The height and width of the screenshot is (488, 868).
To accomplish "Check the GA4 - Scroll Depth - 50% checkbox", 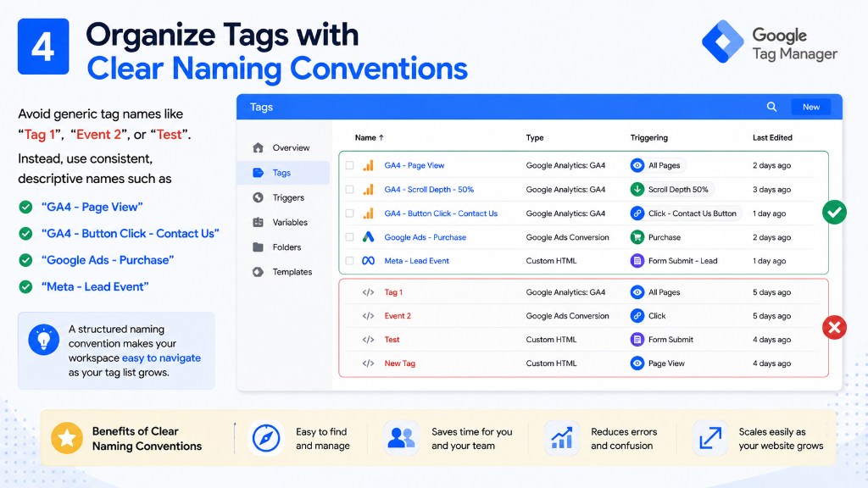I will click(349, 189).
